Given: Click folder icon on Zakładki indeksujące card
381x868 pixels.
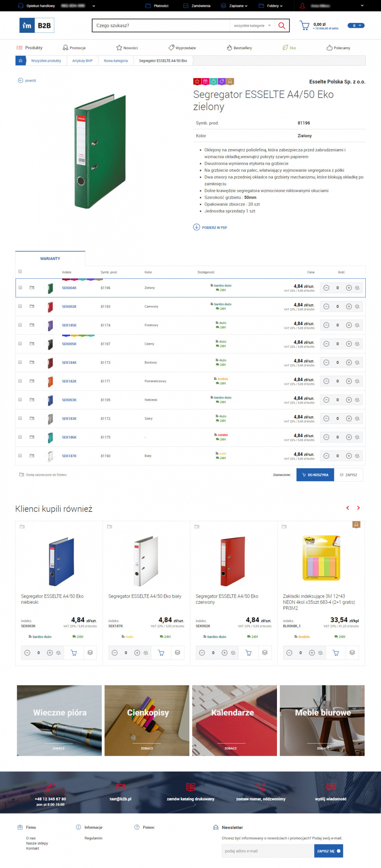Looking at the screenshot, I should [x=284, y=527].
